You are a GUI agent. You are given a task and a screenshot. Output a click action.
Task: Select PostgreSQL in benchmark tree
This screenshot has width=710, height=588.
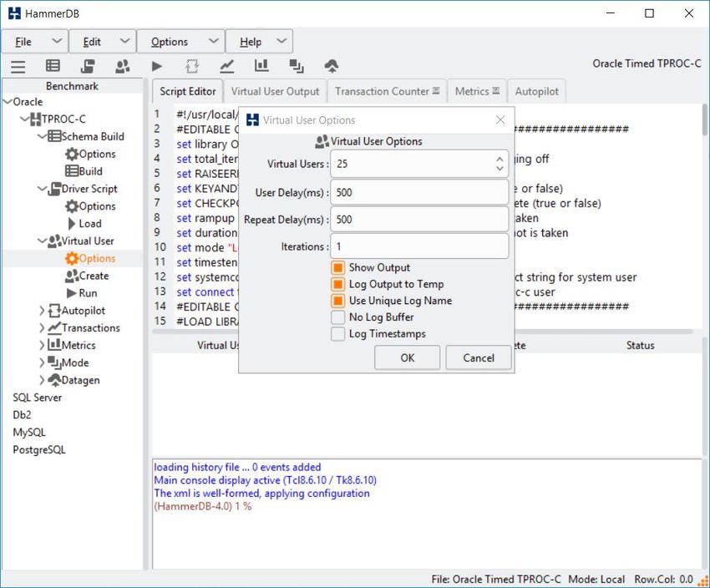[x=39, y=450]
